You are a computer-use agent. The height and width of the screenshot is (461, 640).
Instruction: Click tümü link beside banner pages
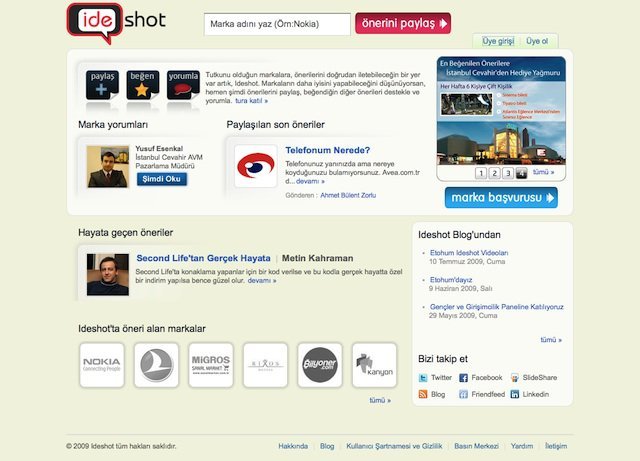544,172
